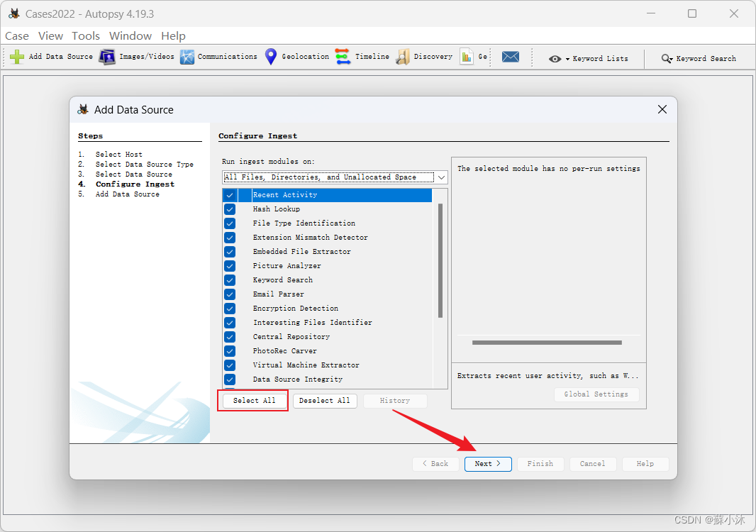
Task: Click the Cancel button
Action: click(592, 463)
